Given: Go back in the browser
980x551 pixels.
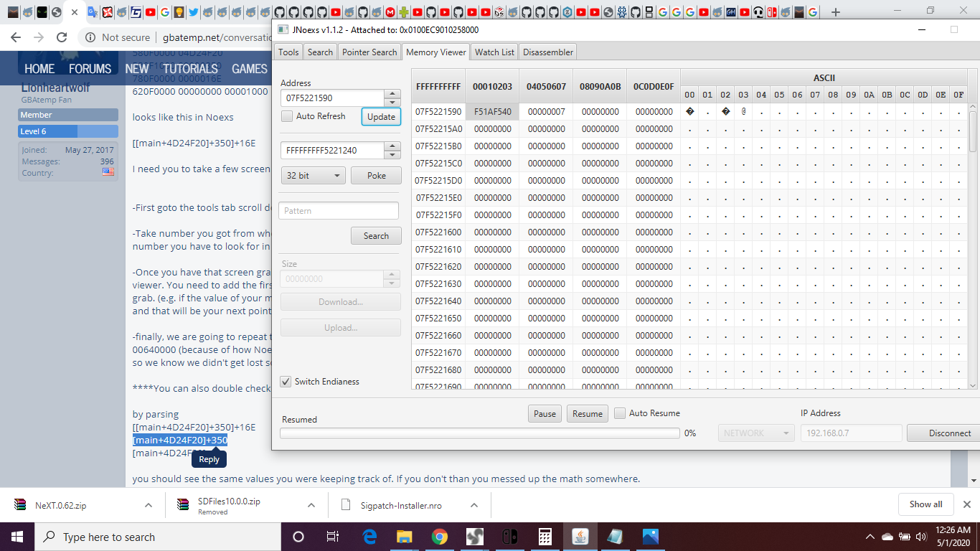Looking at the screenshot, I should pos(16,37).
